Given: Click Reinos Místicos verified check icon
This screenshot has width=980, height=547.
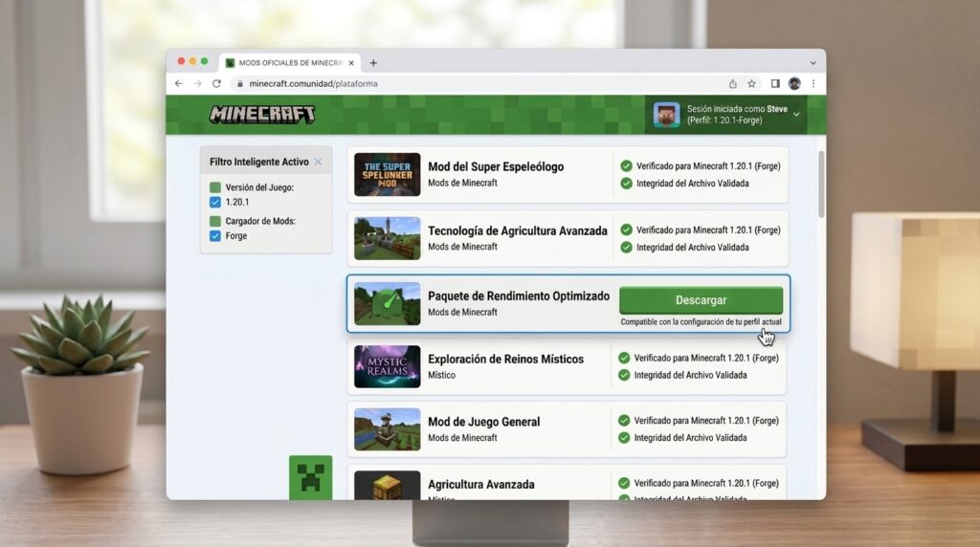Looking at the screenshot, I should pyautogui.click(x=624, y=358).
